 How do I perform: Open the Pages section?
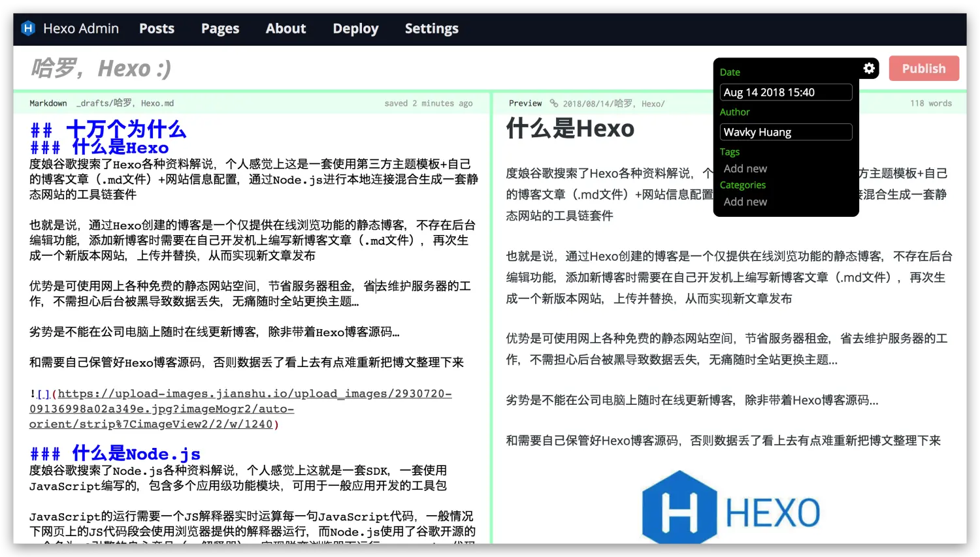click(220, 29)
